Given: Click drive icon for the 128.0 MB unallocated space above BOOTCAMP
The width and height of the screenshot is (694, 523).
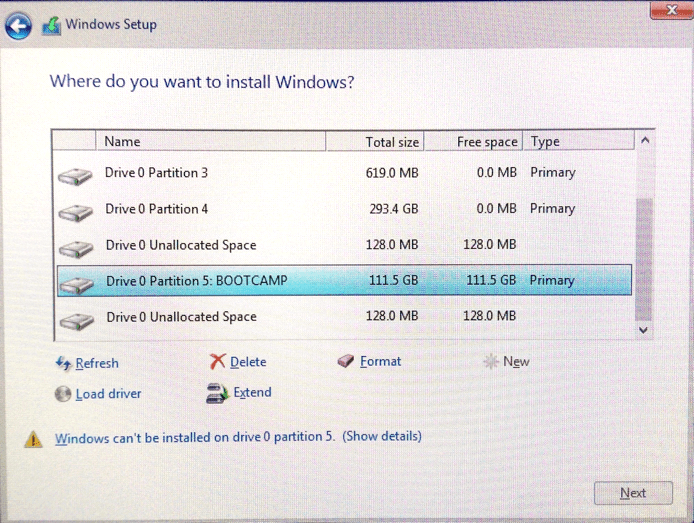Looking at the screenshot, I should (76, 249).
